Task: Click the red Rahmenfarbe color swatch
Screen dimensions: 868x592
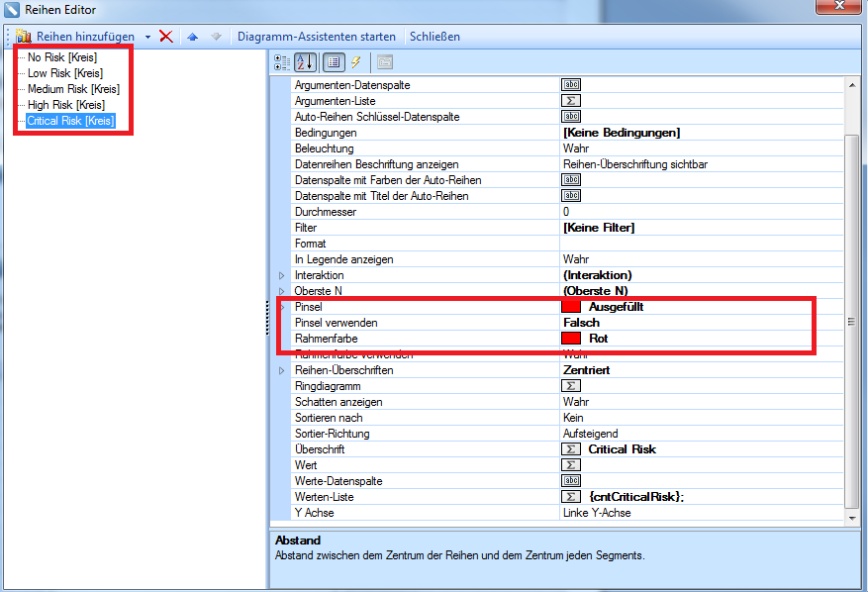Action: pyautogui.click(x=571, y=339)
